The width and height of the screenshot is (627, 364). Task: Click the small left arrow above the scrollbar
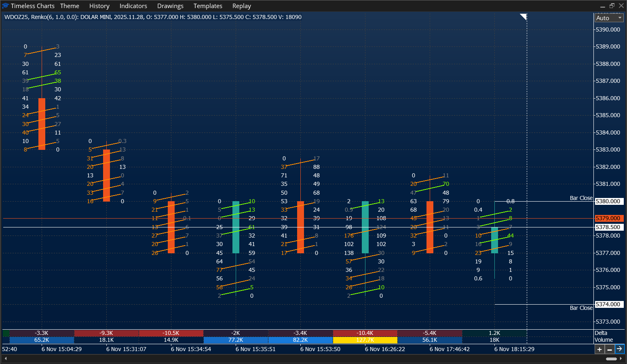tap(5, 358)
